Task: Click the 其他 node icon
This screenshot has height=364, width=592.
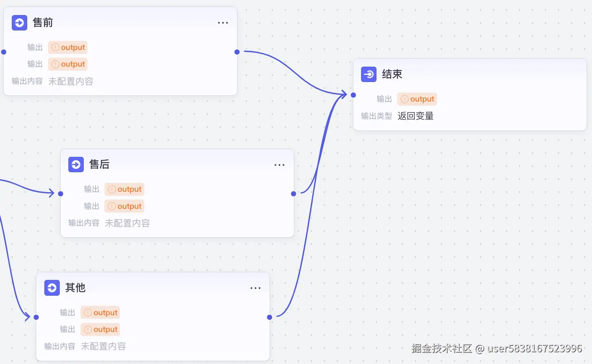Action: (52, 288)
